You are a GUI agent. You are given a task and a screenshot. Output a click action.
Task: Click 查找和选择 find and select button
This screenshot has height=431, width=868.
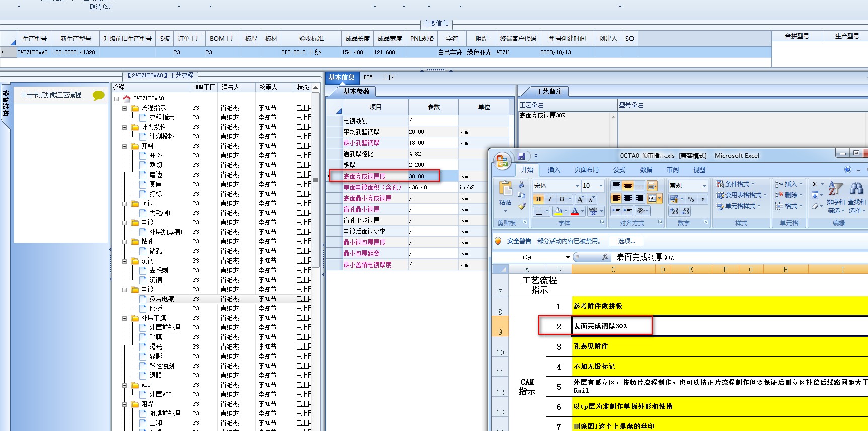click(857, 197)
